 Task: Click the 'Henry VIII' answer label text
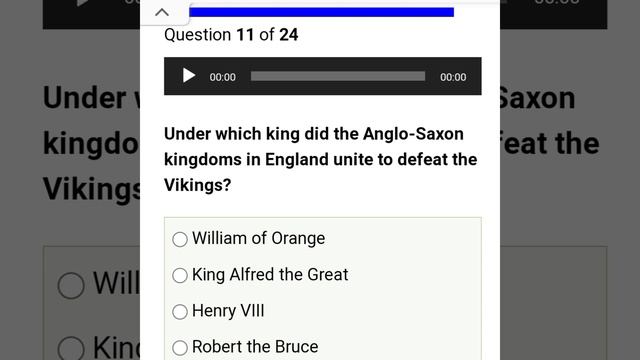[x=228, y=311]
